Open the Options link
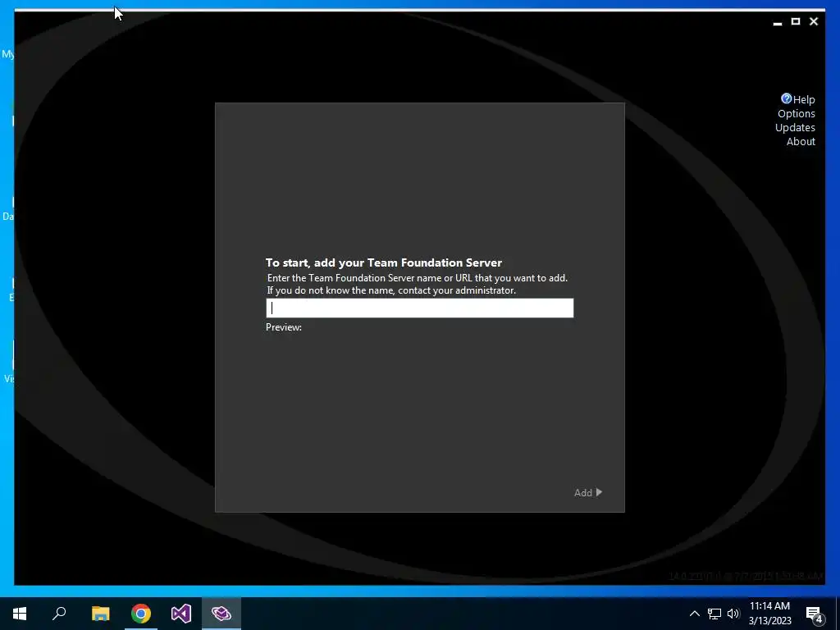Viewport: 840px width, 630px height. 796,113
